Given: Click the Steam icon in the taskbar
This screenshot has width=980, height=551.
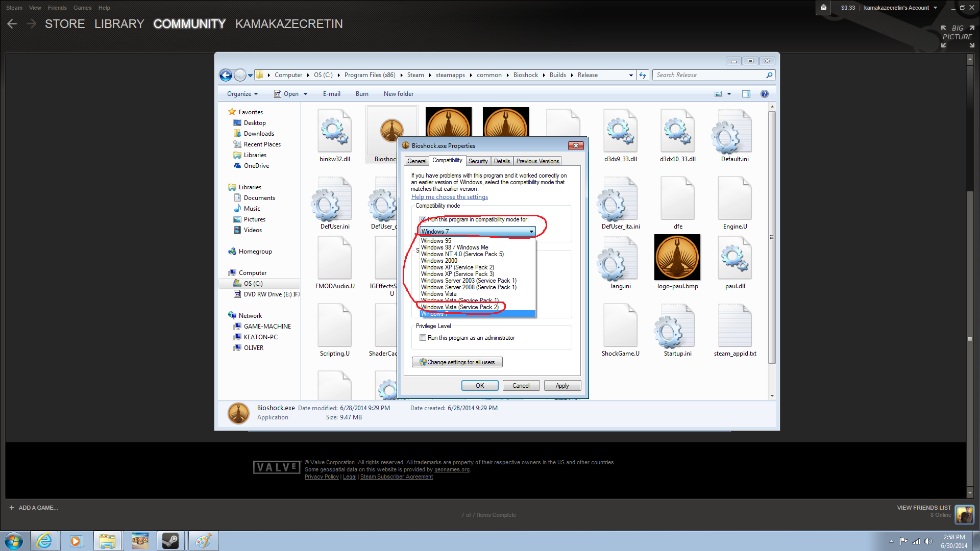Looking at the screenshot, I should coord(170,541).
